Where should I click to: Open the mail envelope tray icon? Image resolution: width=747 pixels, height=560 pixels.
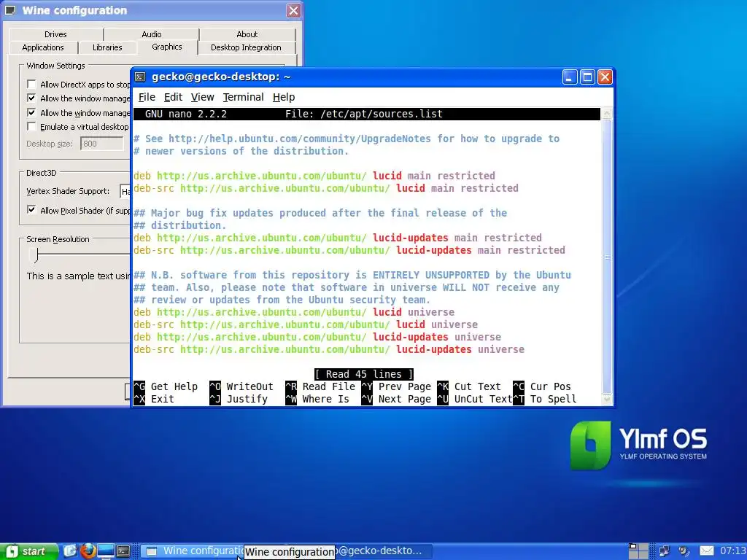pos(706,551)
